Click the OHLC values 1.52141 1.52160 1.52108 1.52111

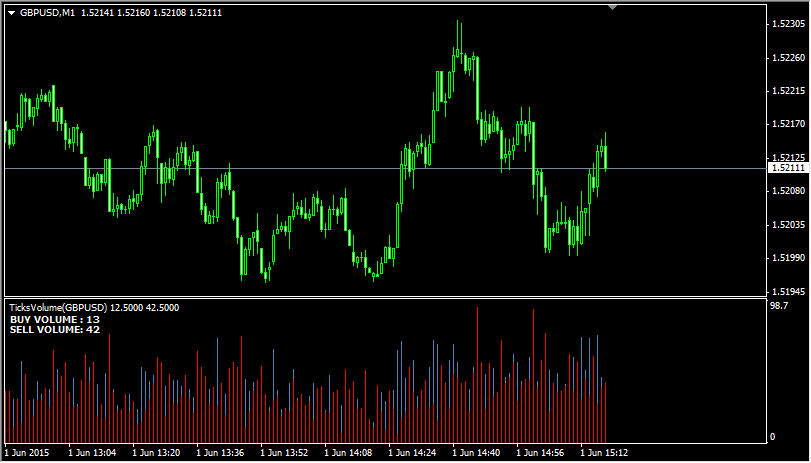(152, 13)
